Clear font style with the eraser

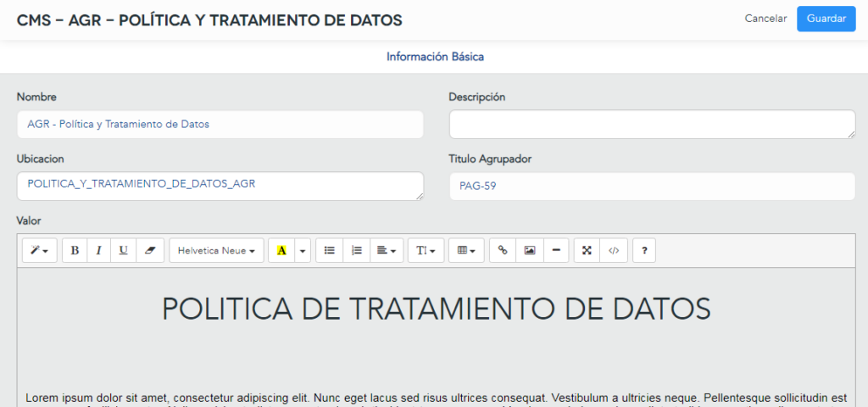[x=150, y=250]
